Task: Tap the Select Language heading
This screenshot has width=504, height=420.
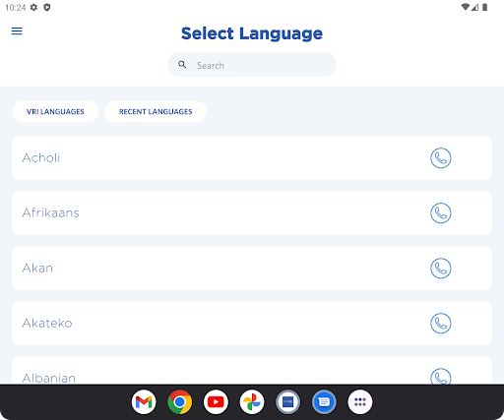Action: point(252,33)
